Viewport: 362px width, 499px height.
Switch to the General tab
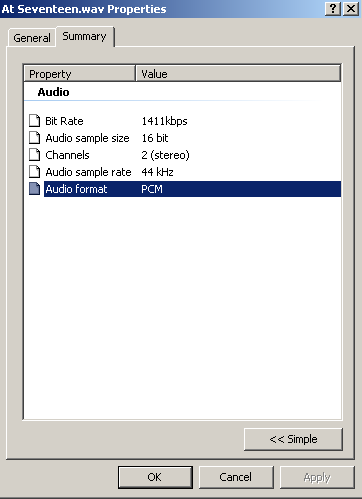(32, 38)
